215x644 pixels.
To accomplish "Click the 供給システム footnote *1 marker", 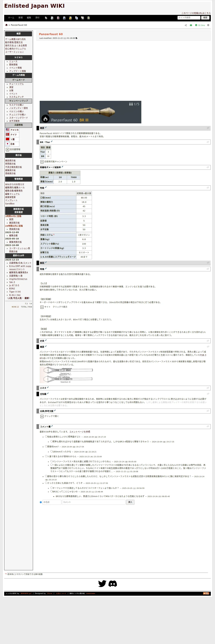I will 54,235.
